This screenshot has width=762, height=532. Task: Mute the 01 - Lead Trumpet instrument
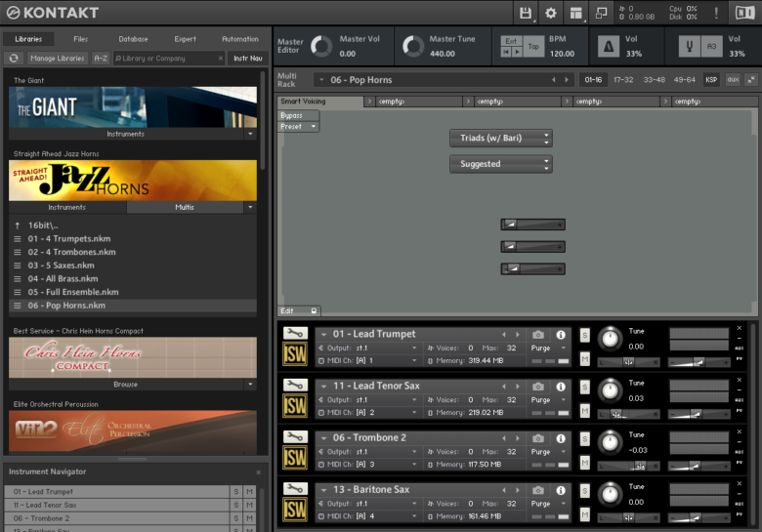585,359
